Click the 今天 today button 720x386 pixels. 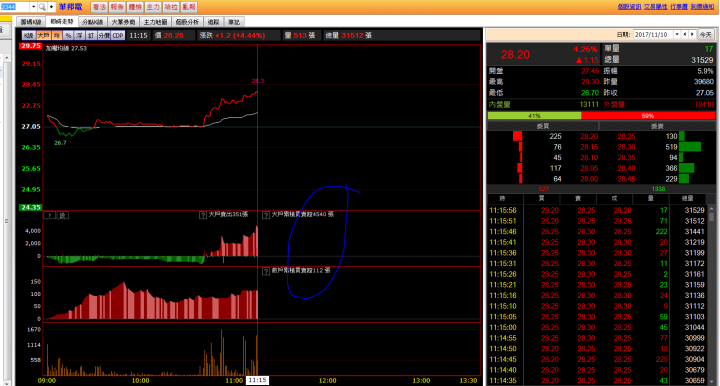coord(706,34)
